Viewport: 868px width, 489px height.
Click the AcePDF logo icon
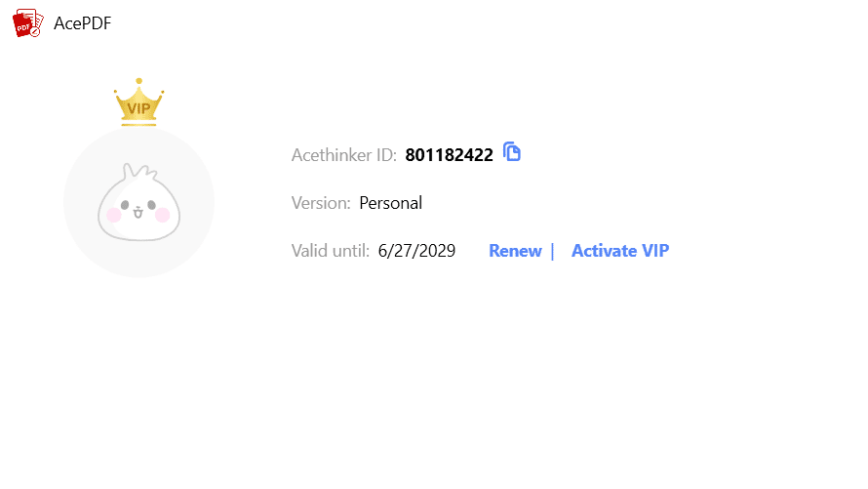pyautogui.click(x=27, y=23)
